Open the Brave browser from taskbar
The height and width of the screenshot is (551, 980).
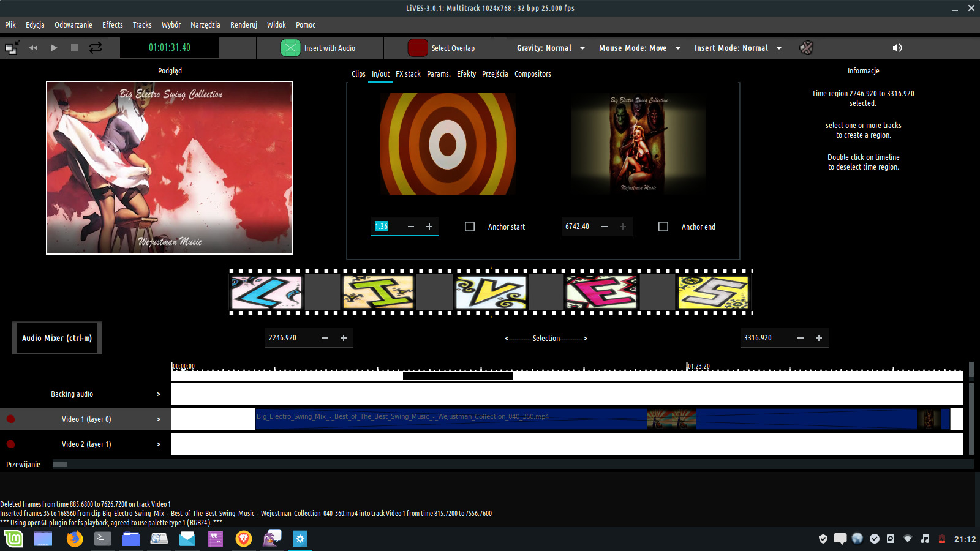point(244,539)
